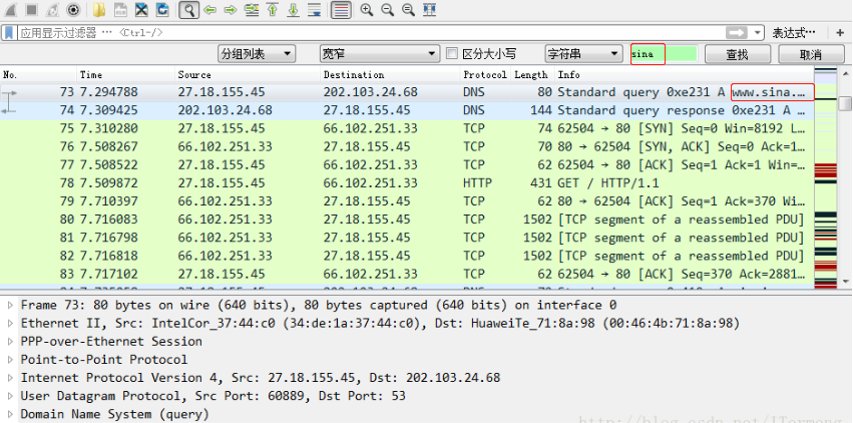Toggle auto-scroll during live capture
The image size is (853, 423).
[314, 10]
